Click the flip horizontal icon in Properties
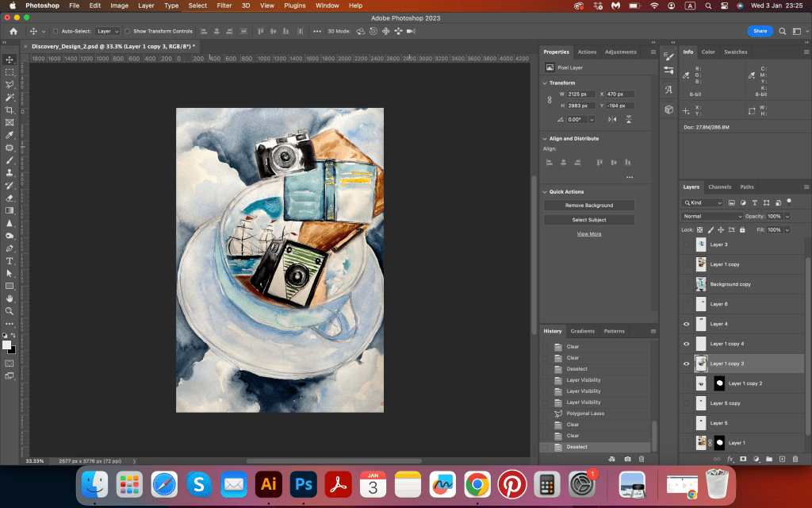 611,119
